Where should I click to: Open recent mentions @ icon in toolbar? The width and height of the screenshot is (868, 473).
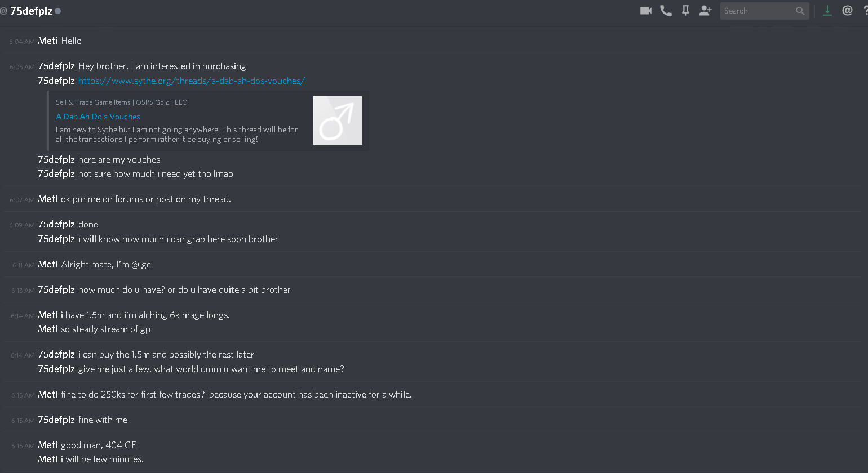[x=847, y=11]
